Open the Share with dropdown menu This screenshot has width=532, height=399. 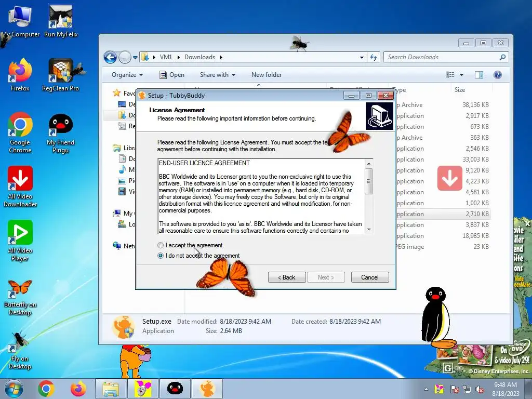(218, 75)
